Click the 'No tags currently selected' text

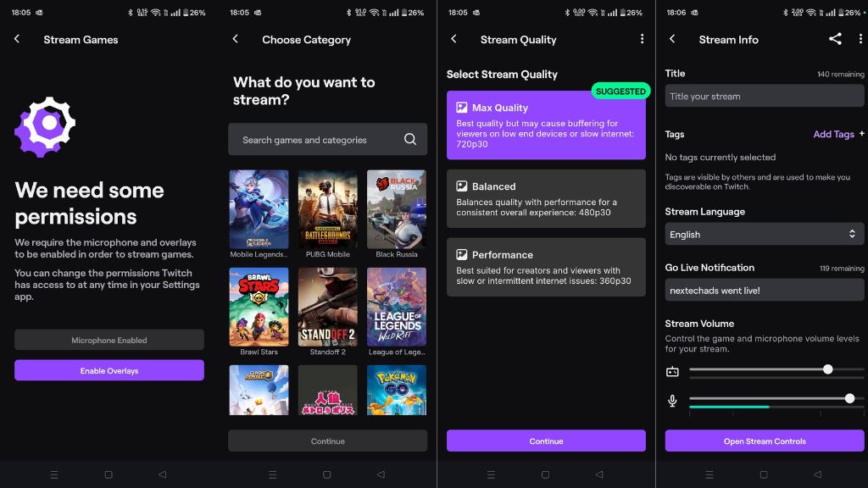(x=721, y=157)
